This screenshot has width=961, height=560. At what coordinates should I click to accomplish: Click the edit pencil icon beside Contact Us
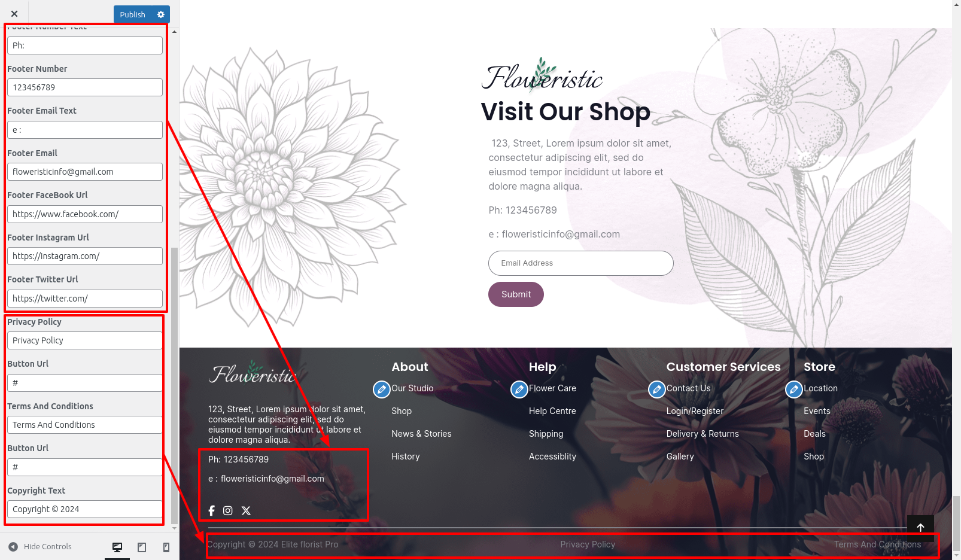click(x=657, y=389)
